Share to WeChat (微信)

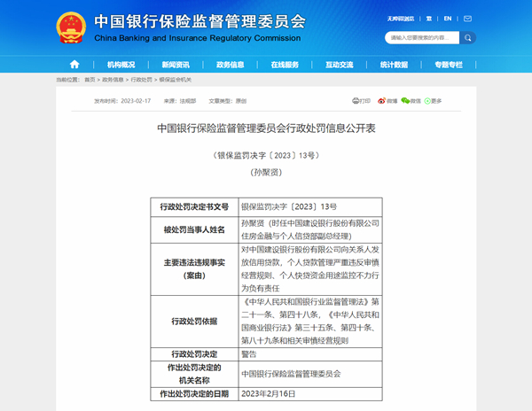coord(411,101)
